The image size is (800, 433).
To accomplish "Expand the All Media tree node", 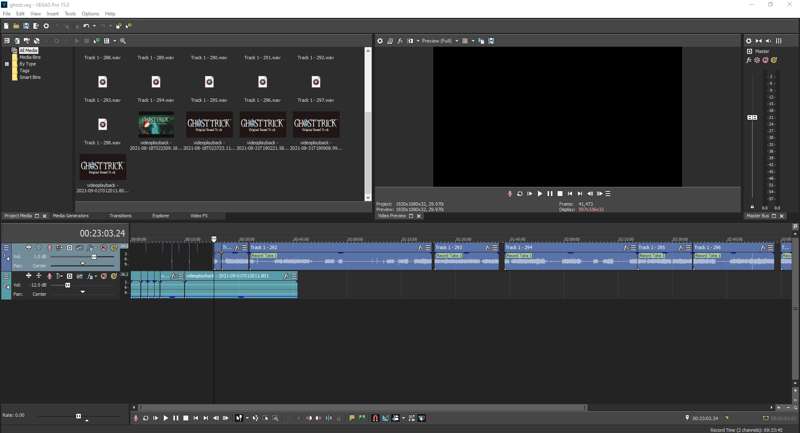I will (x=7, y=50).
